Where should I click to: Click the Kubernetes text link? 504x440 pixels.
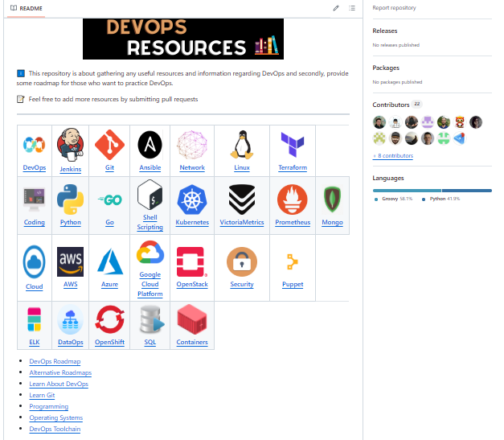[x=192, y=222]
